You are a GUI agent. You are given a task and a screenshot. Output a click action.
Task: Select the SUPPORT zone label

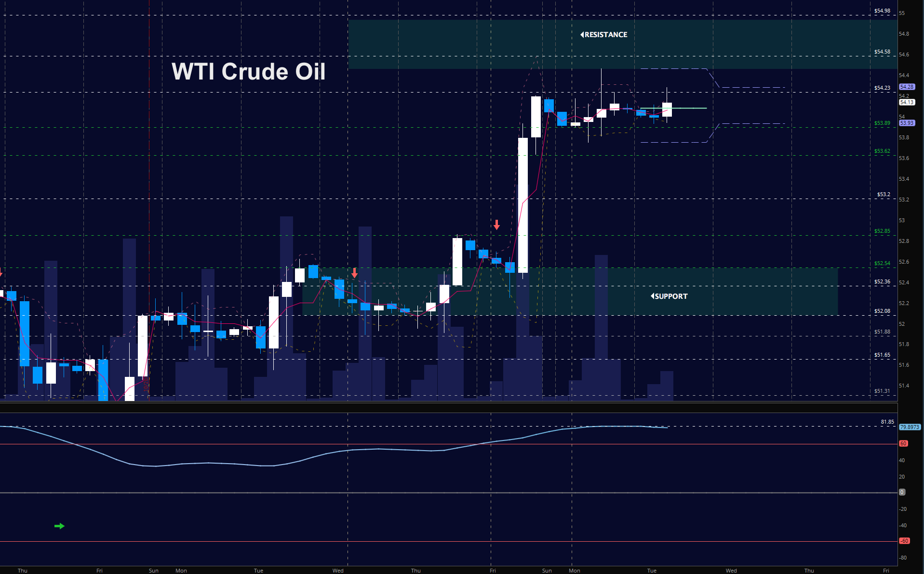pos(669,296)
